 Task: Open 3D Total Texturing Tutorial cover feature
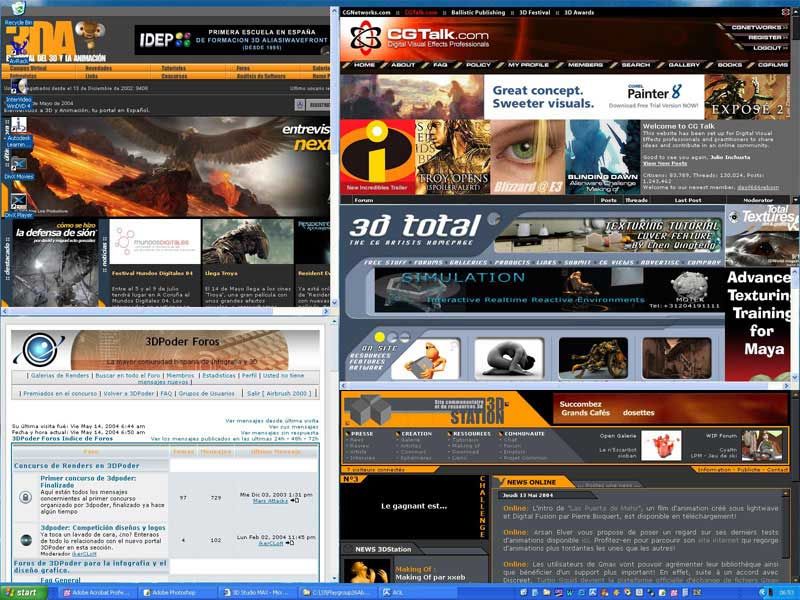point(607,236)
